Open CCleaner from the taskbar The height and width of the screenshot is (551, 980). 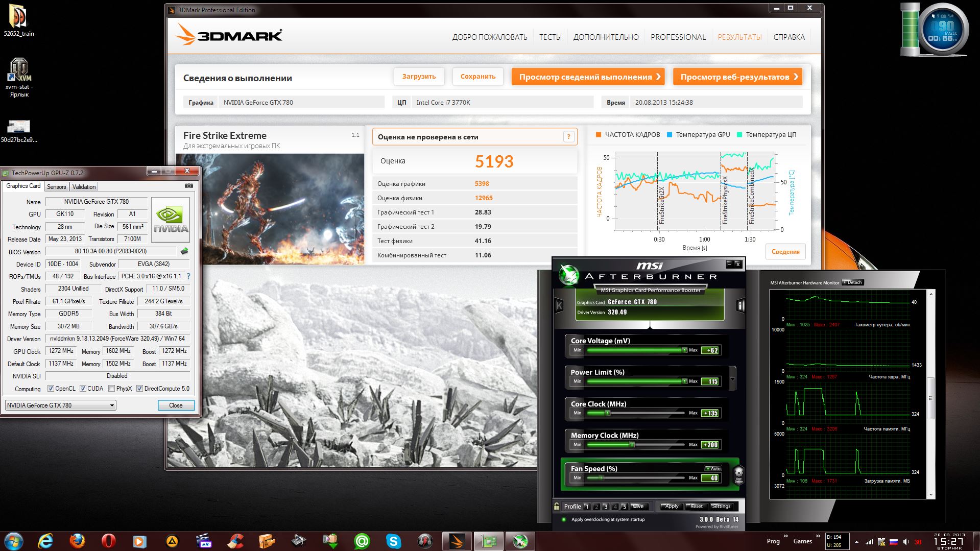click(x=235, y=540)
